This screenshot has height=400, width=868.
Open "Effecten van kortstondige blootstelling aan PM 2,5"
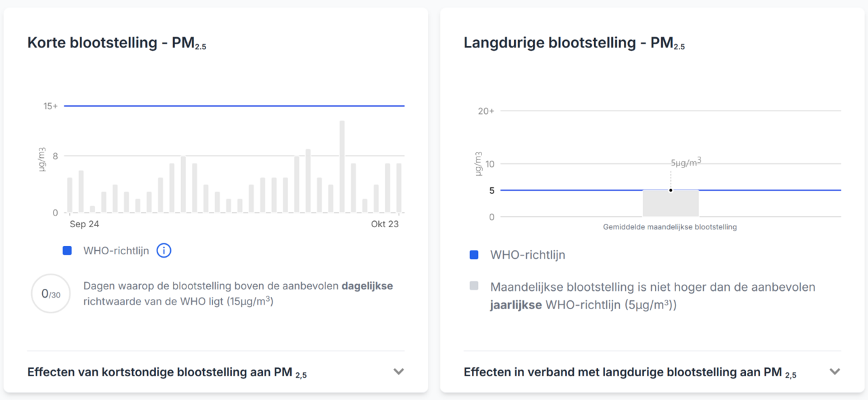point(167,372)
